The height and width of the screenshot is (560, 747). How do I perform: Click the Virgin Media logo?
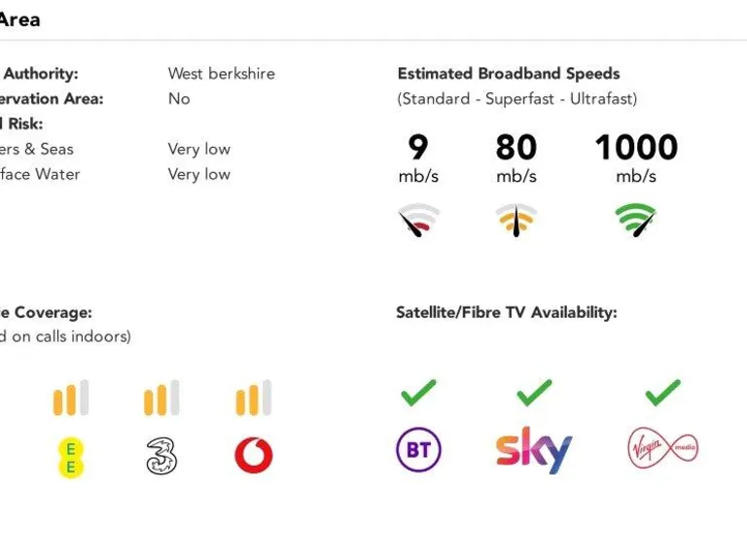click(662, 449)
